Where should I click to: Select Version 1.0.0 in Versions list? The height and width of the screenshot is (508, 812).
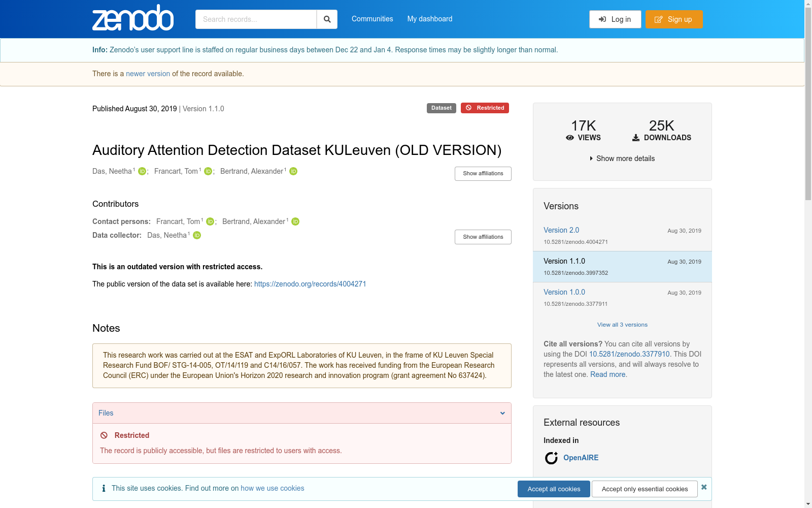point(564,292)
